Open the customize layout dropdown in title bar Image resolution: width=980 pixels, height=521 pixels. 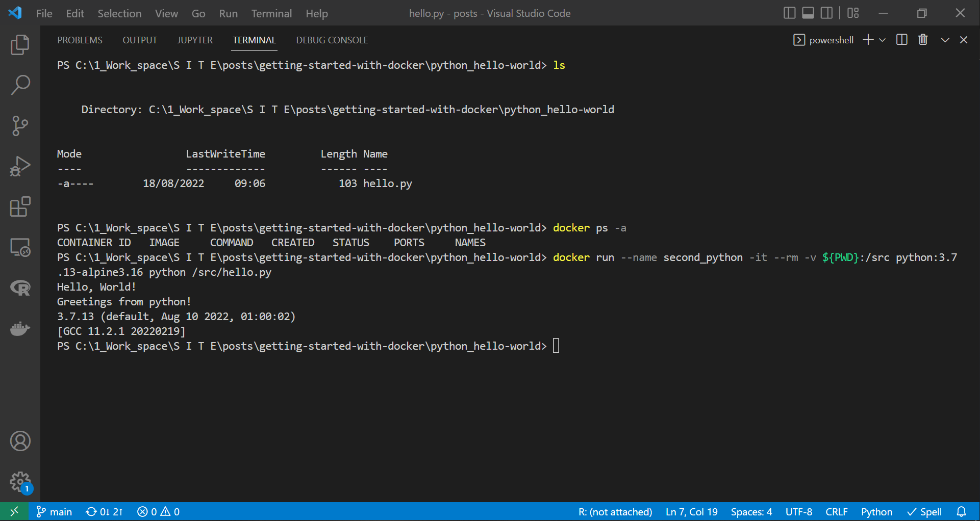point(852,13)
